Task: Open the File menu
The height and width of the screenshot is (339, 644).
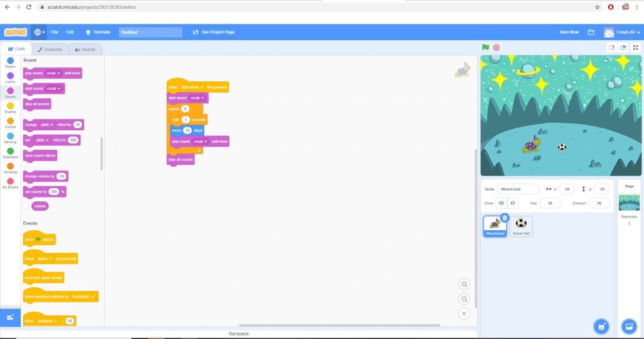Action: click(55, 32)
